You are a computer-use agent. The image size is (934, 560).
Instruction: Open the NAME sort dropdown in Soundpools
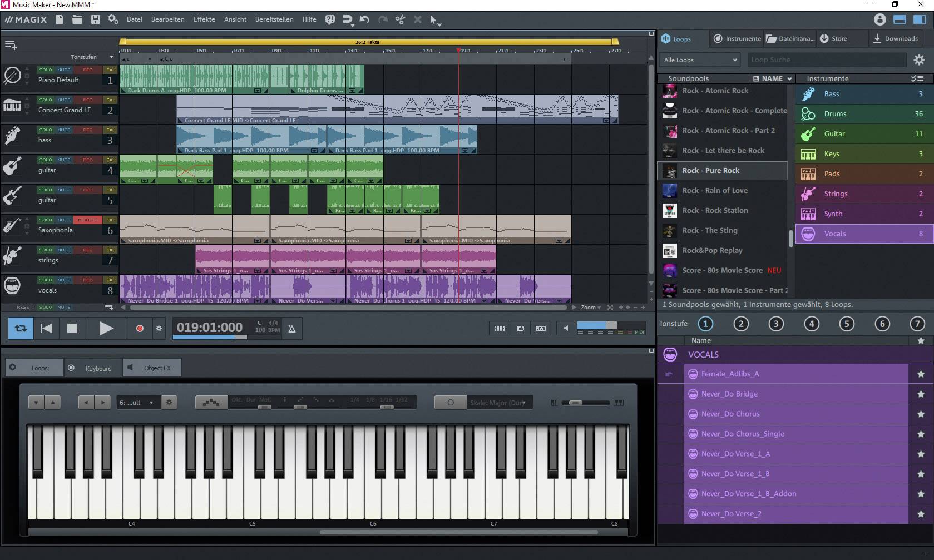pos(772,78)
